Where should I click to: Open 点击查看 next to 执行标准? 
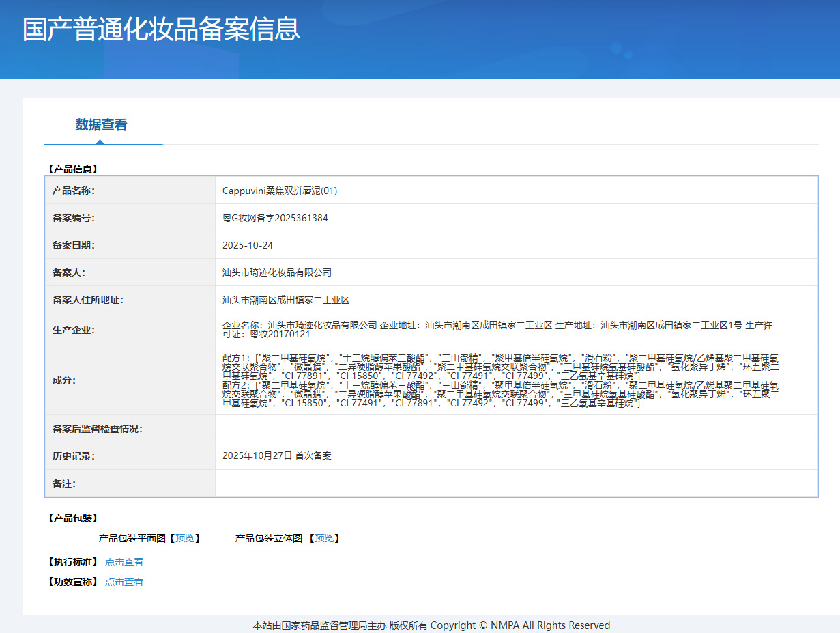(x=124, y=562)
